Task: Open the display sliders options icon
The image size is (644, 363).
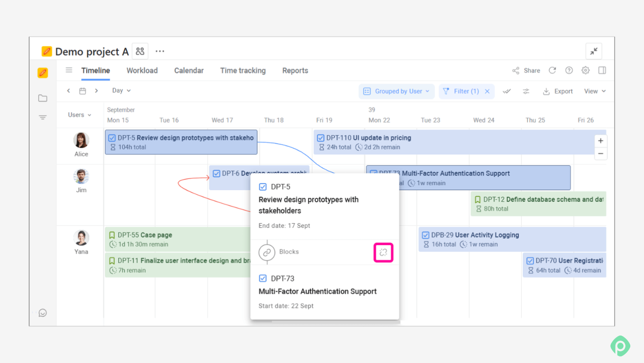Action: (x=526, y=91)
